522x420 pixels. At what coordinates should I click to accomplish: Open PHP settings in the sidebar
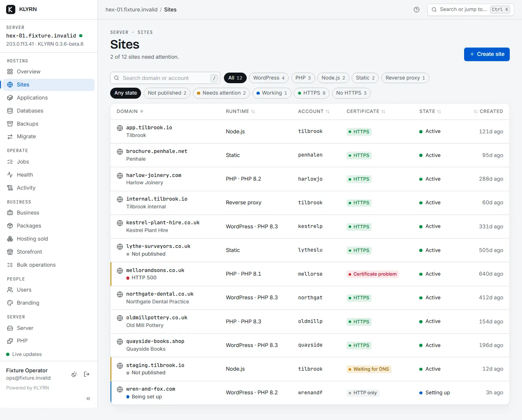tap(49, 341)
